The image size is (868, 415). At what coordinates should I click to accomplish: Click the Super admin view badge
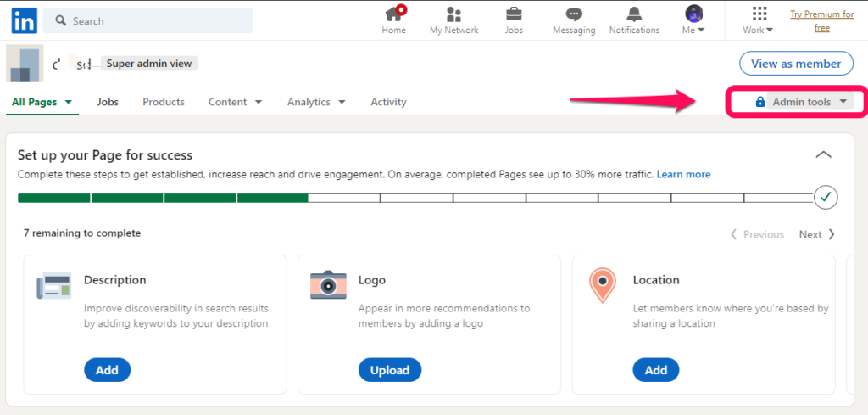149,64
